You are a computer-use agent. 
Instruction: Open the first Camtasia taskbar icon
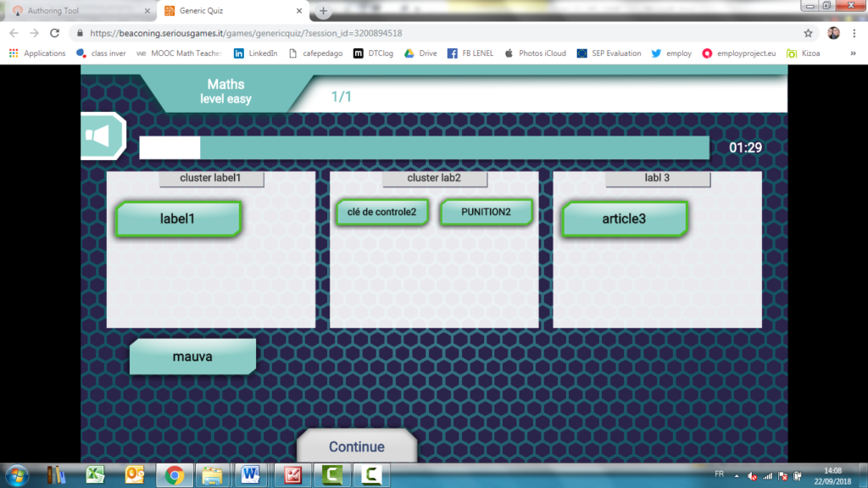(x=332, y=475)
